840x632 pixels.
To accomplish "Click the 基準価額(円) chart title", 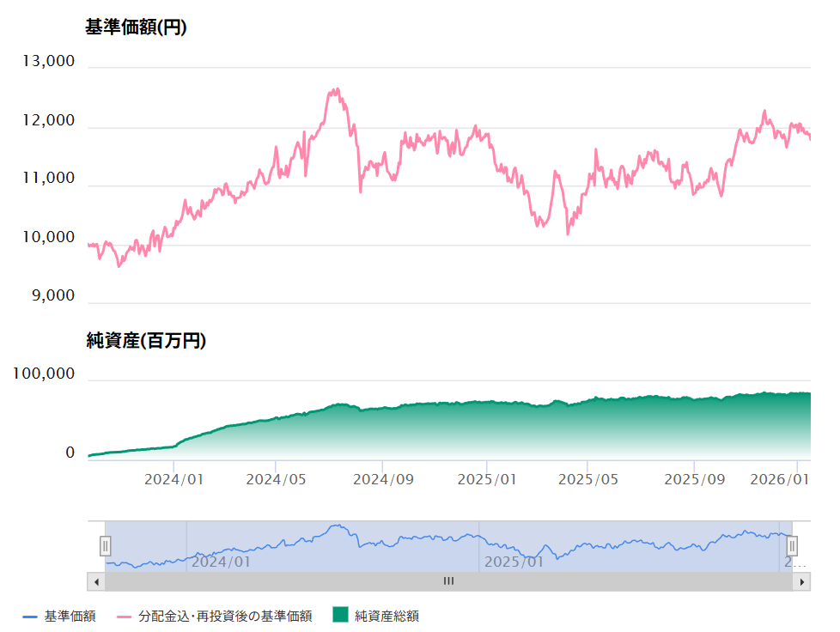I will coord(136,27).
